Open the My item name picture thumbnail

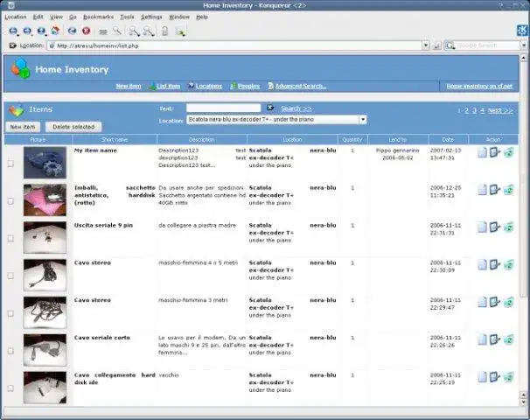(x=45, y=163)
